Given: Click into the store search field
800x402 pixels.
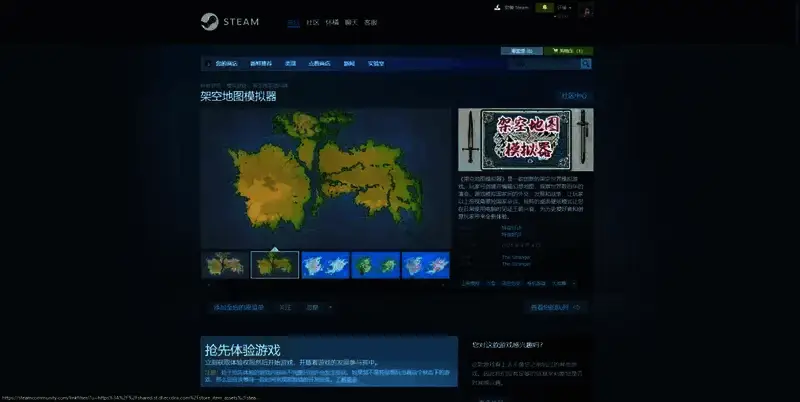Looking at the screenshot, I should coord(544,64).
